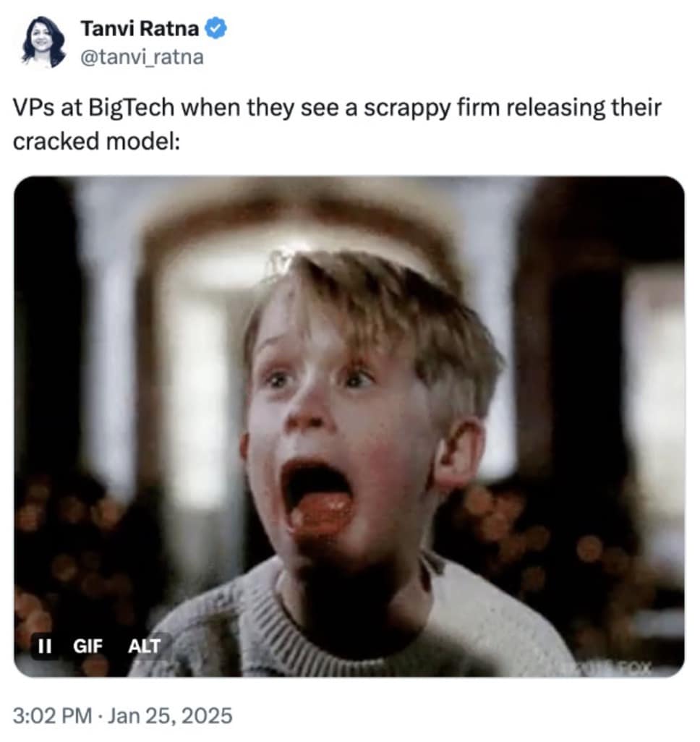Click the GIF label badge
Viewport: 700px width, 742px height.
pos(87,646)
